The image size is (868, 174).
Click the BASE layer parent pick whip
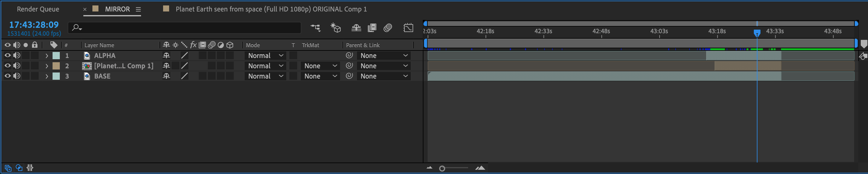click(349, 76)
